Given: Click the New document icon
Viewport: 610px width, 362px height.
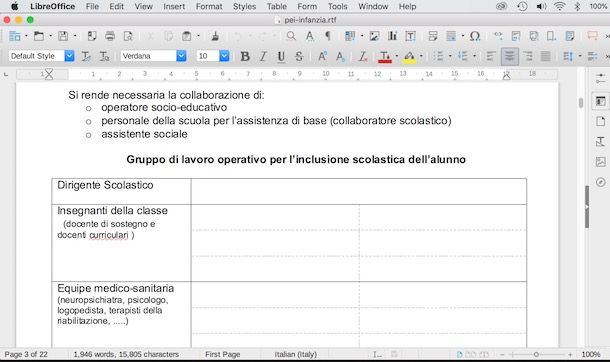Looking at the screenshot, I should pyautogui.click(x=14, y=36).
